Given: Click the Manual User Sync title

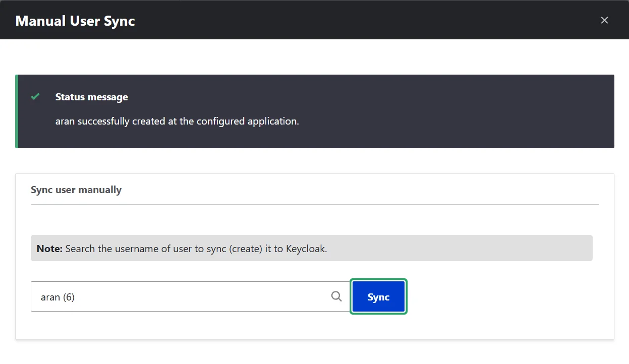Looking at the screenshot, I should point(75,21).
